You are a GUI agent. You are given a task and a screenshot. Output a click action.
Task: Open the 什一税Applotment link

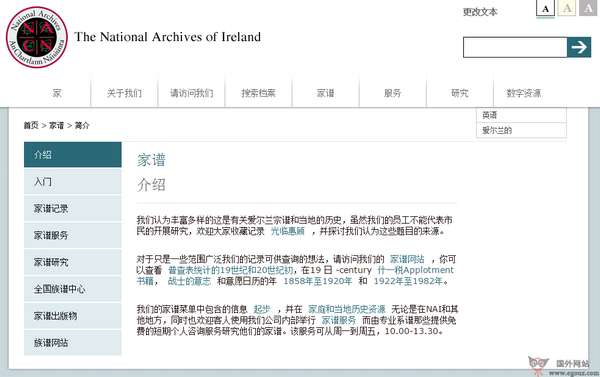tap(415, 270)
